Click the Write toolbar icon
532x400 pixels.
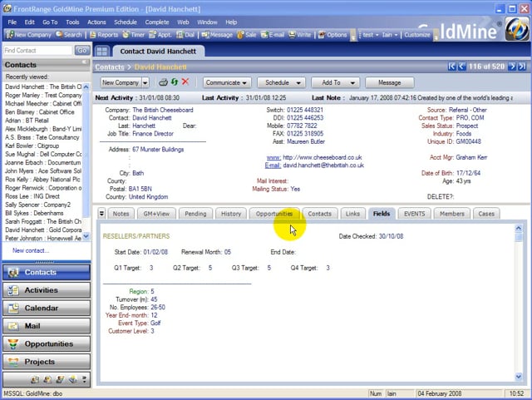pos(299,35)
